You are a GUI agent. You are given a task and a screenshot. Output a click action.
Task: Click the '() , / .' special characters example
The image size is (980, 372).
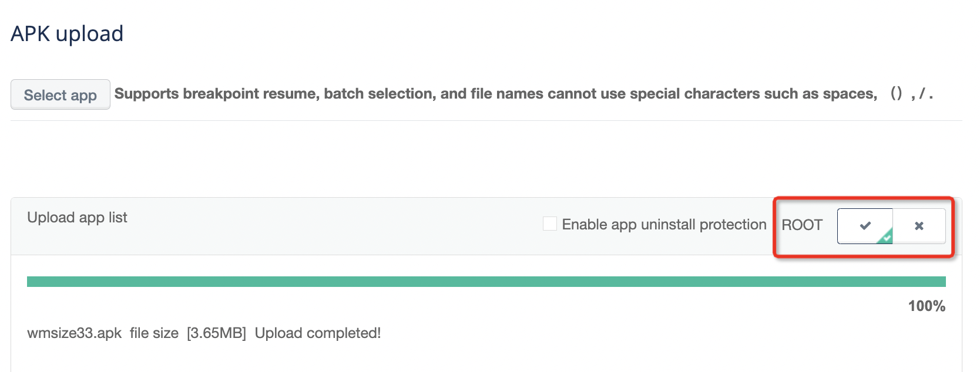coord(911,93)
